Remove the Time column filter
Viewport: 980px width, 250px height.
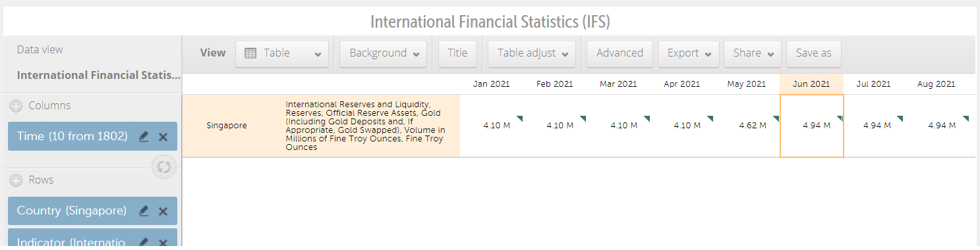[163, 137]
